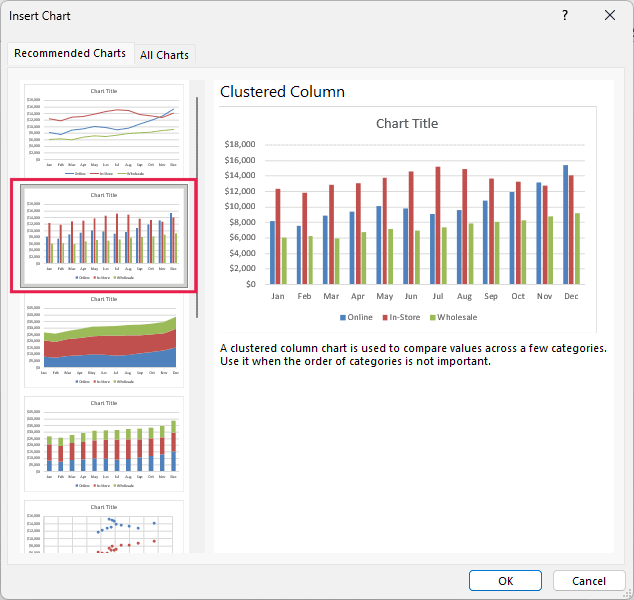The width and height of the screenshot is (634, 600).
Task: Click the $0 axis label
Action: click(x=251, y=284)
